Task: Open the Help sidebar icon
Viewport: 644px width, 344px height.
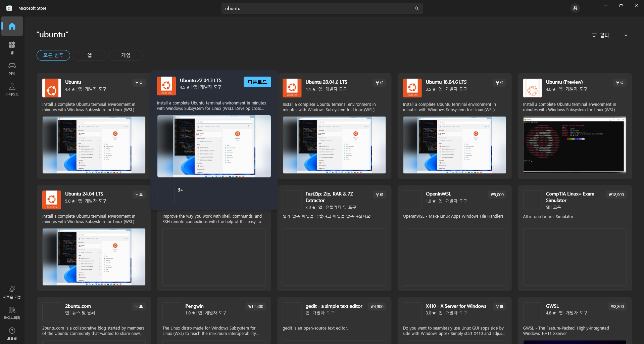Action: (x=12, y=334)
